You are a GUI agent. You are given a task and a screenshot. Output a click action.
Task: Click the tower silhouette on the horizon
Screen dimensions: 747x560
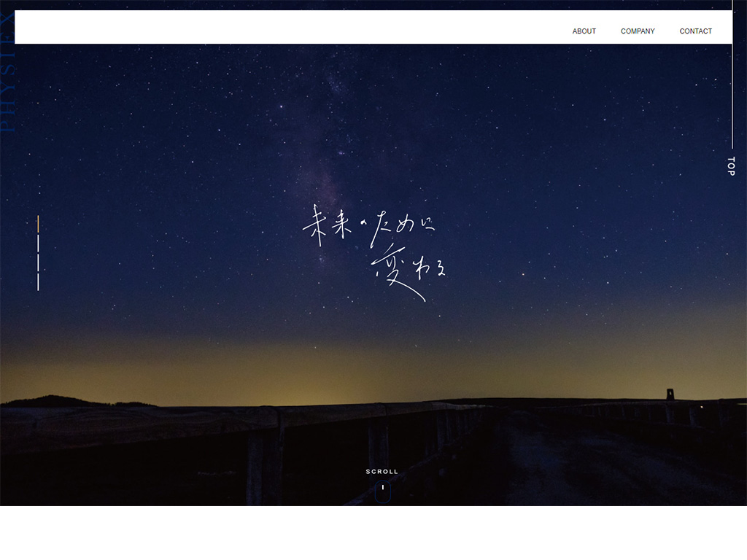(x=670, y=394)
